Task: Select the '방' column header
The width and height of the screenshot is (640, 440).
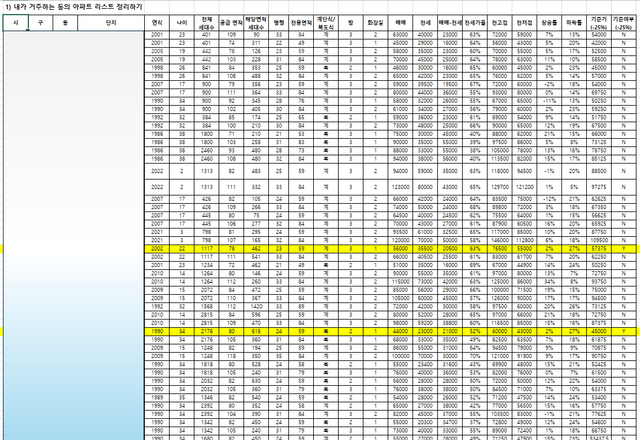Action: (x=351, y=23)
